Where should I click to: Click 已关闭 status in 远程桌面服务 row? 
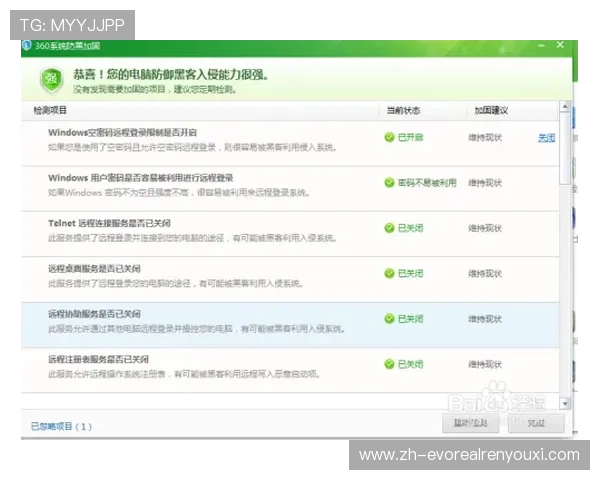click(x=411, y=273)
